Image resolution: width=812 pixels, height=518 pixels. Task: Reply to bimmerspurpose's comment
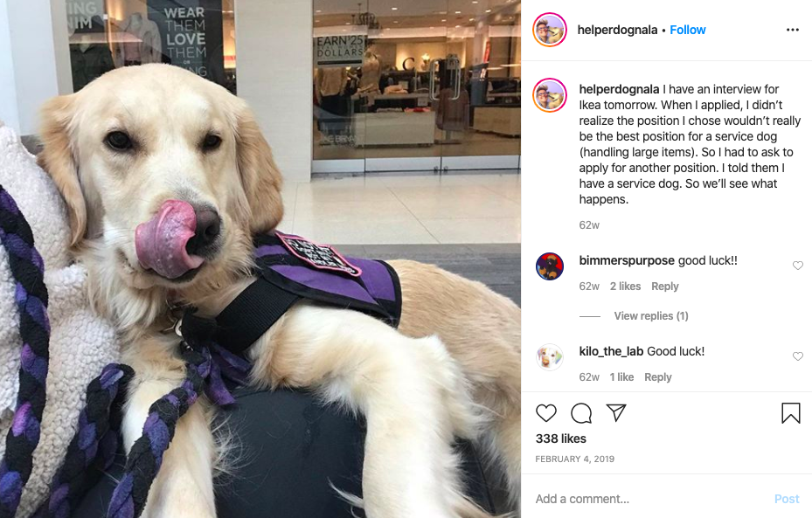click(x=665, y=287)
